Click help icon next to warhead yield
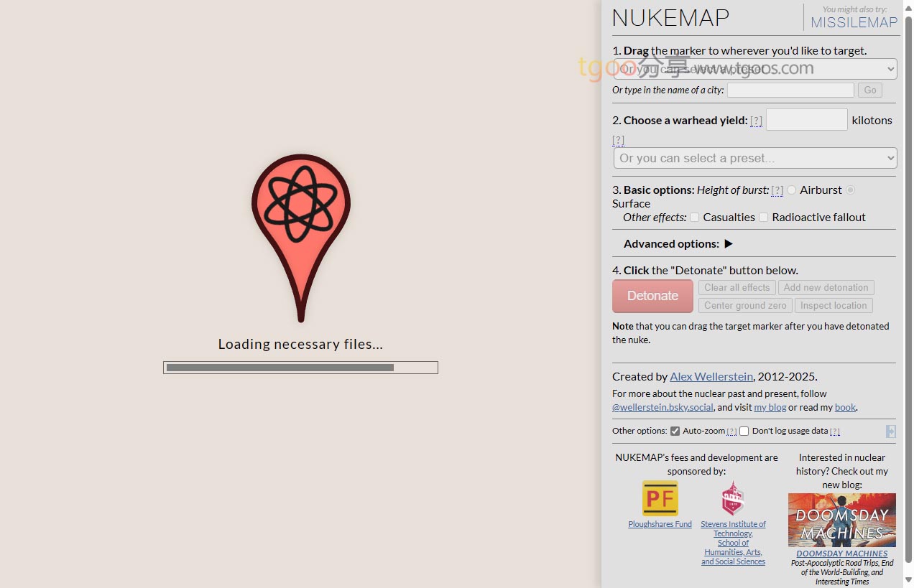914x588 pixels. pyautogui.click(x=756, y=121)
